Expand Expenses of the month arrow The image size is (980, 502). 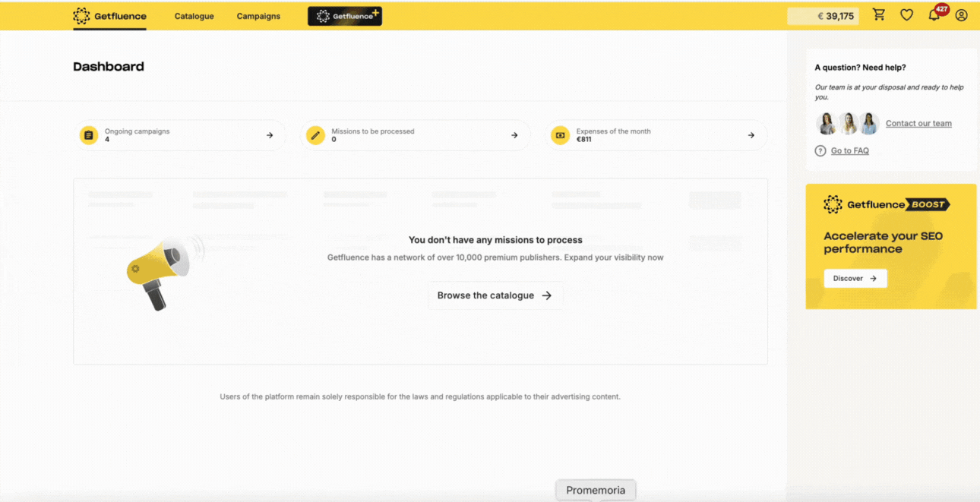[751, 135]
